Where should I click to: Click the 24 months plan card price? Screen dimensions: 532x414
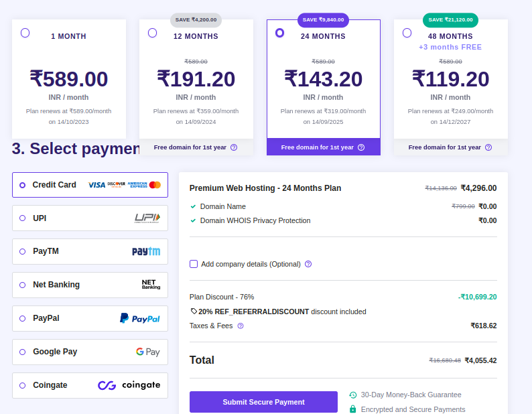[x=323, y=79]
